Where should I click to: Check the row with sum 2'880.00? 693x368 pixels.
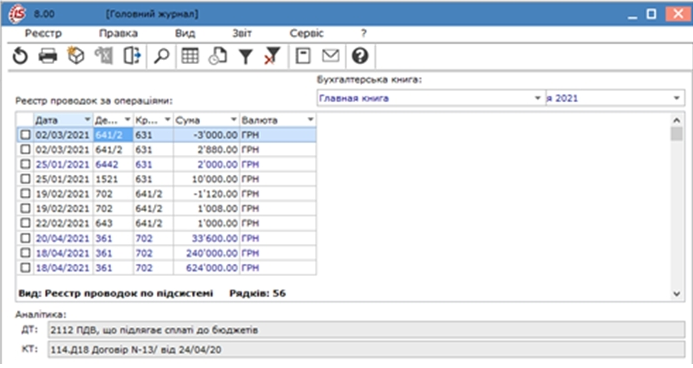click(25, 149)
